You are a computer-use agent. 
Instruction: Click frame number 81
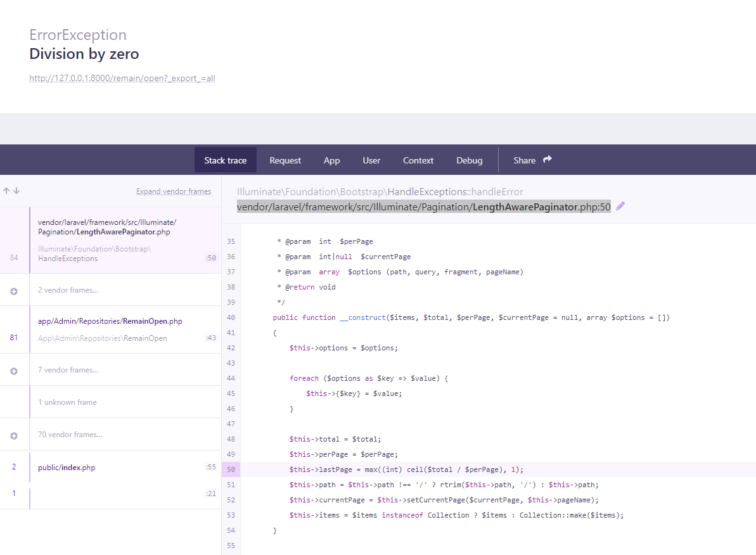pos(14,338)
